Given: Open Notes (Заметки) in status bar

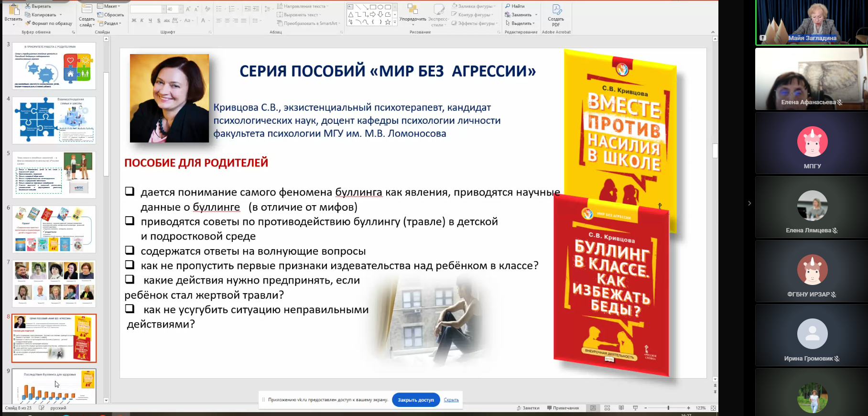Looking at the screenshot, I should [528, 408].
